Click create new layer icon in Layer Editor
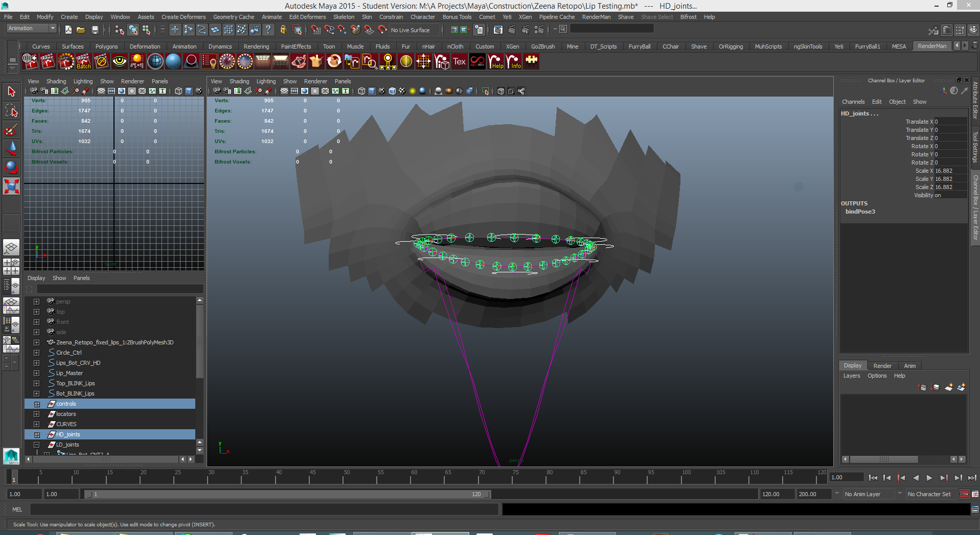This screenshot has width=980, height=535. [948, 387]
